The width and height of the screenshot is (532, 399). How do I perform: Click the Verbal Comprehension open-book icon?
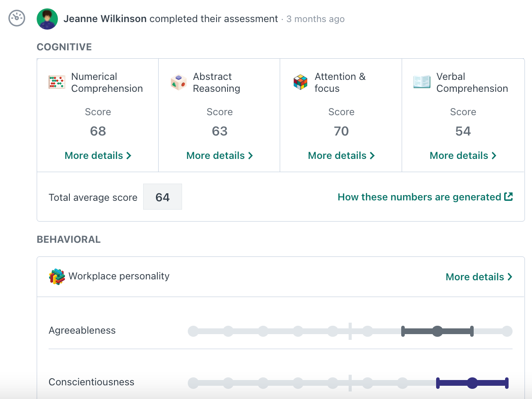pyautogui.click(x=422, y=82)
